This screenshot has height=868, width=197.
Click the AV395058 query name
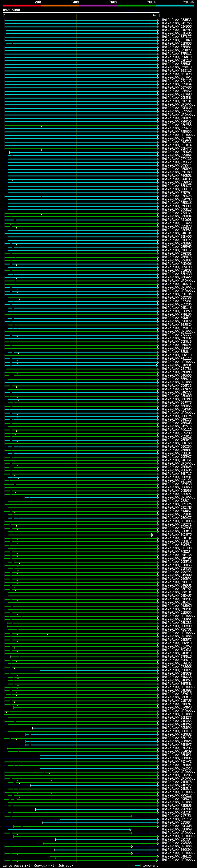click(x=11, y=10)
